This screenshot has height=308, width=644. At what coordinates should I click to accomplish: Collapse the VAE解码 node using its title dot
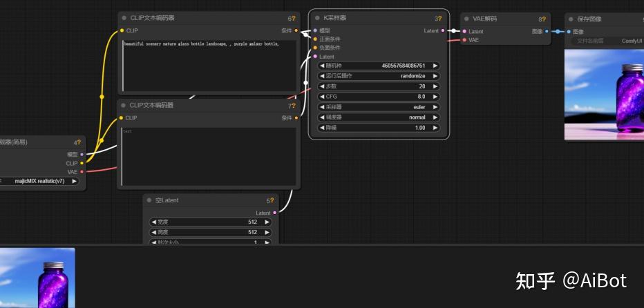click(466, 19)
